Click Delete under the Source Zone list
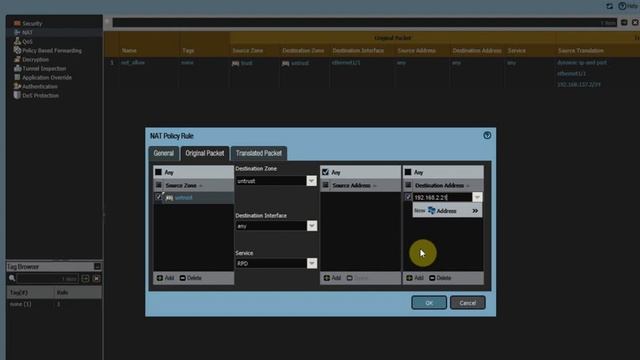The image size is (640, 360). (191, 278)
